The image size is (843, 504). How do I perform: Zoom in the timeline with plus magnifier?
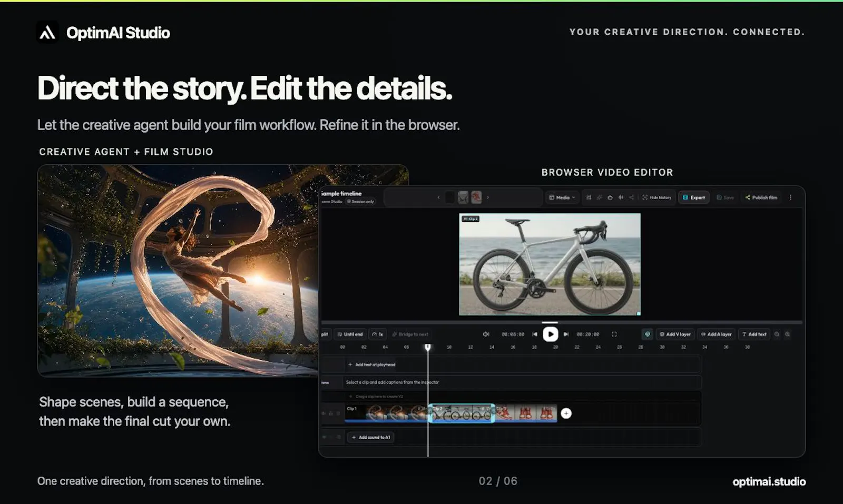pos(788,334)
